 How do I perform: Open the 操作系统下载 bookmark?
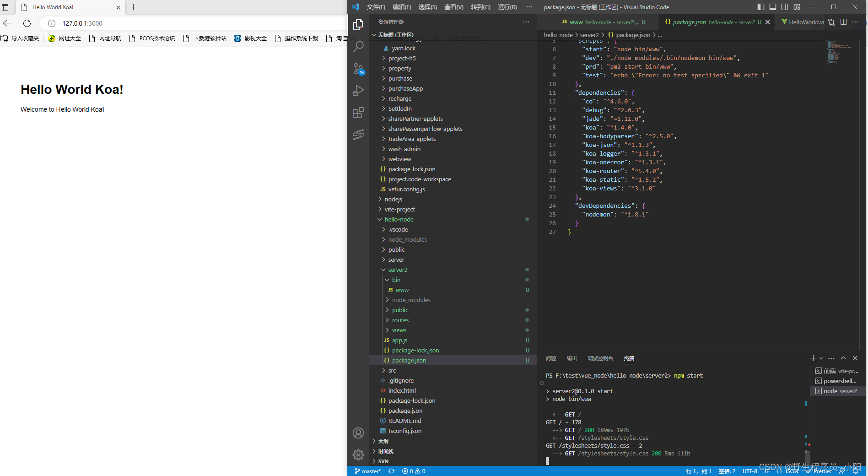click(297, 38)
